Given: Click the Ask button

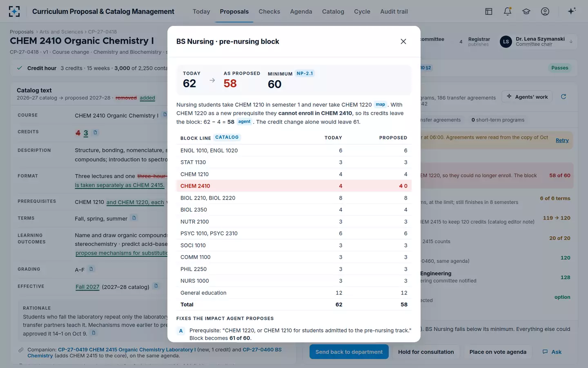Looking at the screenshot, I should point(552,352).
